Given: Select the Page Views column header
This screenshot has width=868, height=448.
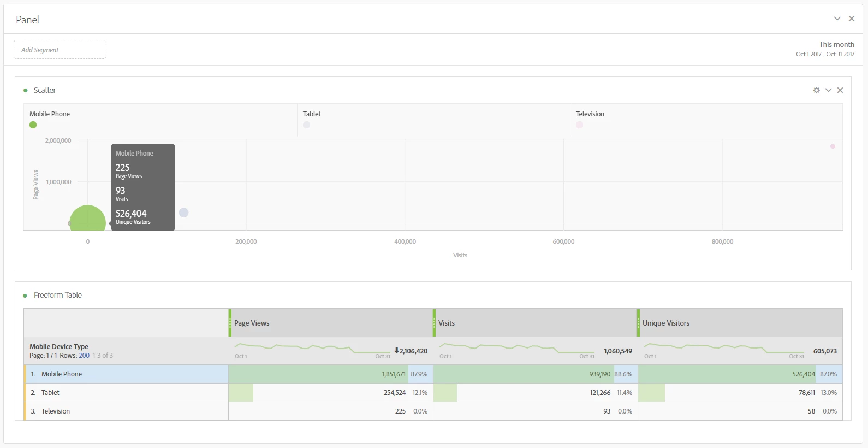Looking at the screenshot, I should point(331,323).
